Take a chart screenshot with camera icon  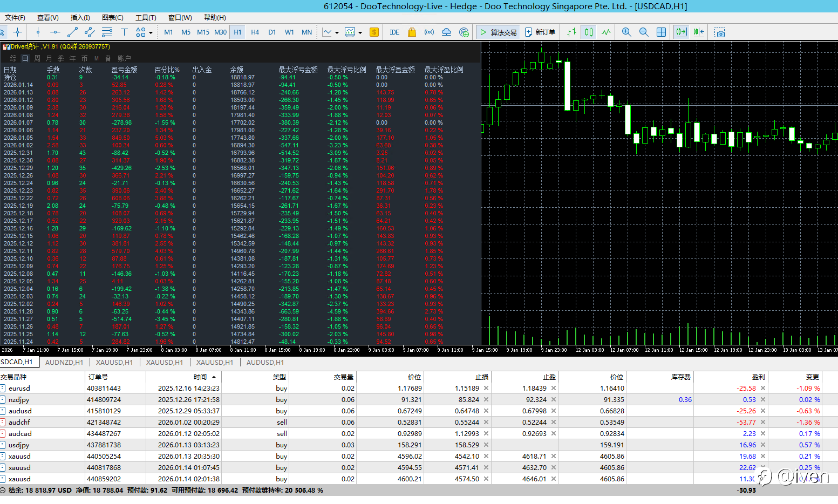pos(719,32)
